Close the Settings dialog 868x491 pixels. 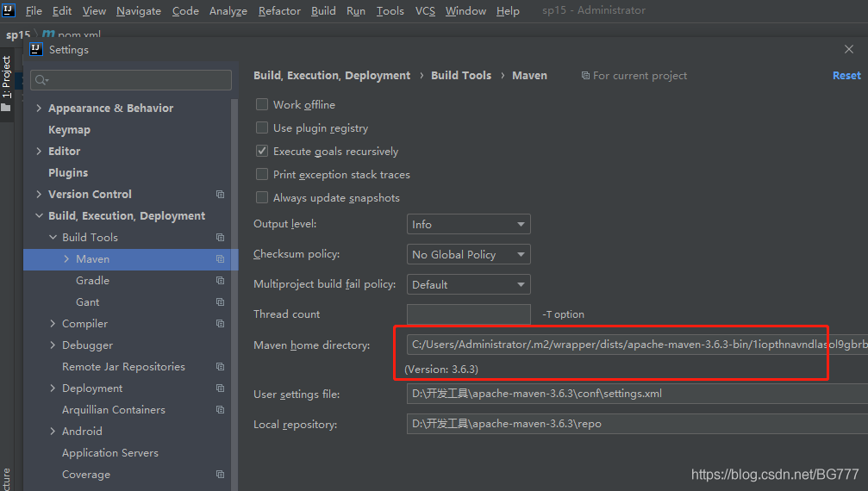pyautogui.click(x=849, y=49)
